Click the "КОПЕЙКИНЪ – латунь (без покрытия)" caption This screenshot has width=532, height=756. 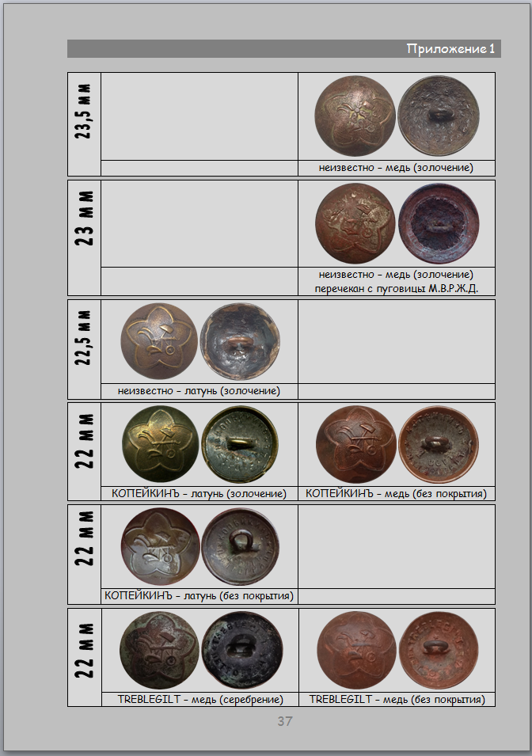click(199, 595)
